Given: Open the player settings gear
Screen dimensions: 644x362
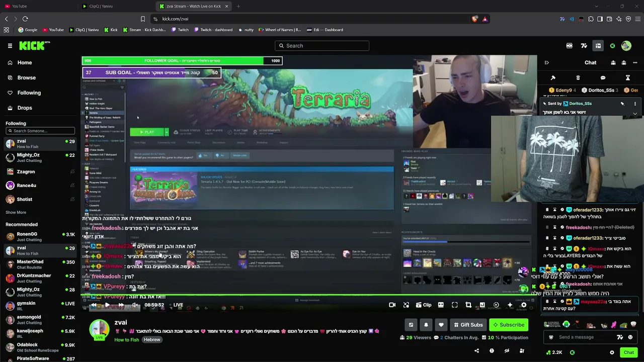Looking at the screenshot, I should 524,305.
